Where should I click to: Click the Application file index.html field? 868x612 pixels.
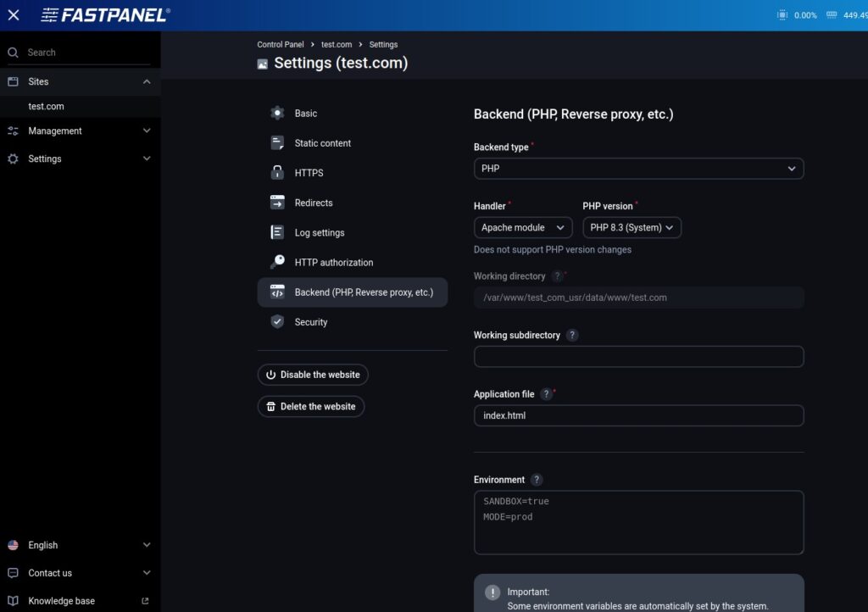[638, 415]
